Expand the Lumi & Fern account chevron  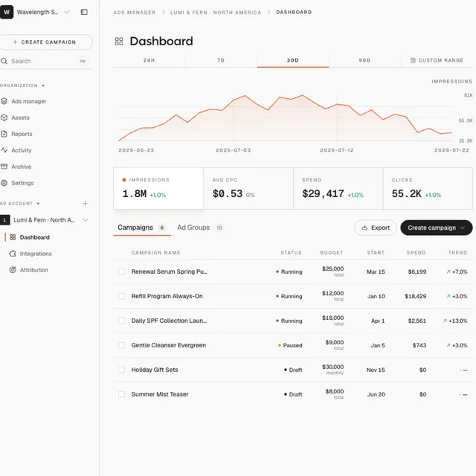point(86,220)
